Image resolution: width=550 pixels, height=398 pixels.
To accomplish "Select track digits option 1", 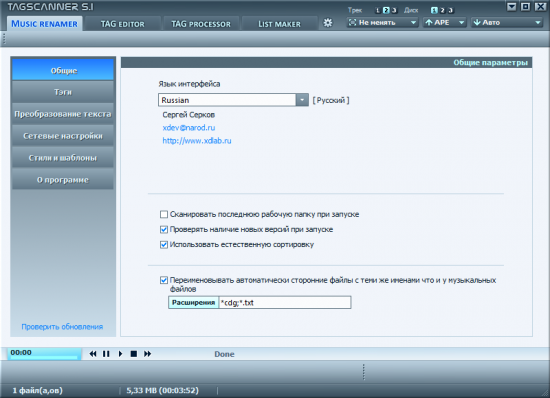I will click(x=378, y=10).
